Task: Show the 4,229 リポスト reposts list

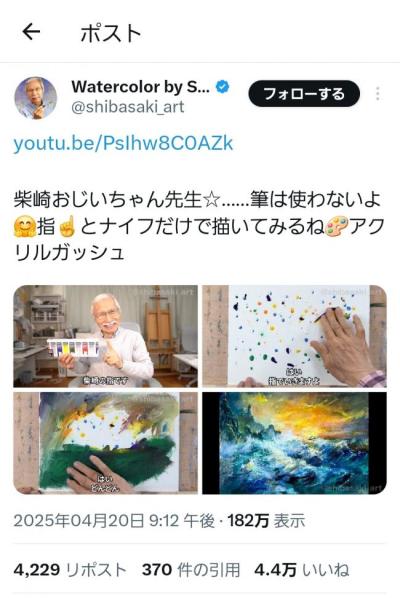Action: (70, 570)
